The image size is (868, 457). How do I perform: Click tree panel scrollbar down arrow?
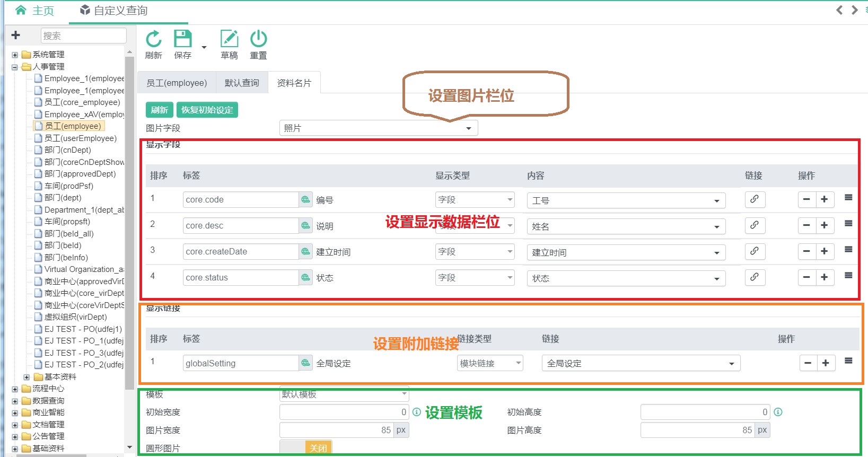pyautogui.click(x=129, y=447)
